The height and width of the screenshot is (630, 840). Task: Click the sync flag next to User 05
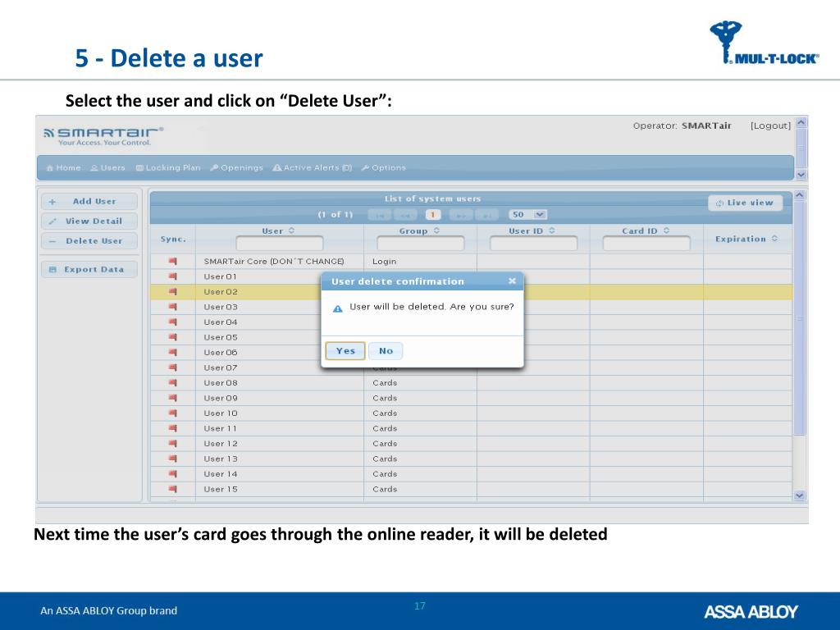coord(172,337)
